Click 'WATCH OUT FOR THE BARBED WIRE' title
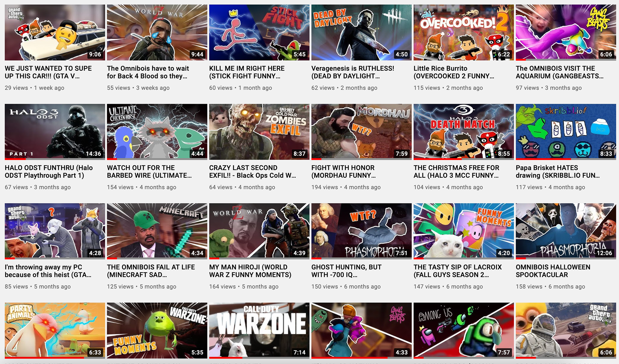Screen dimensions: 619x364 pos(149,172)
